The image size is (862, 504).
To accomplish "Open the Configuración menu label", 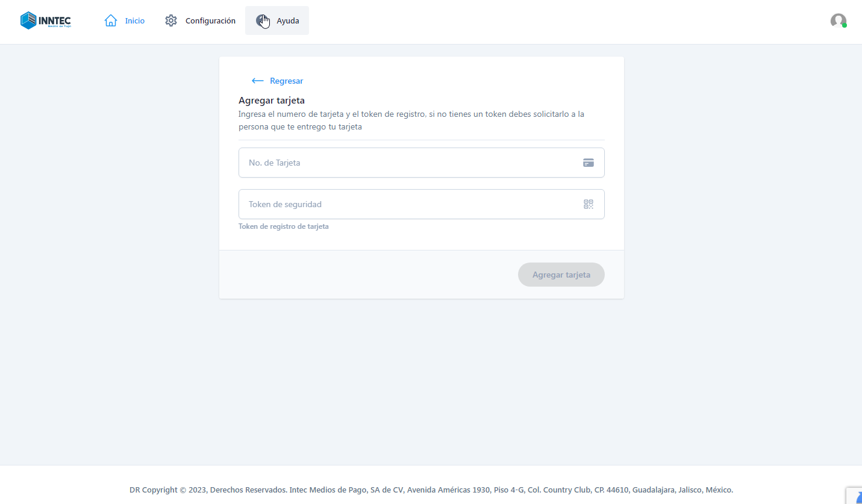I will coord(210,20).
